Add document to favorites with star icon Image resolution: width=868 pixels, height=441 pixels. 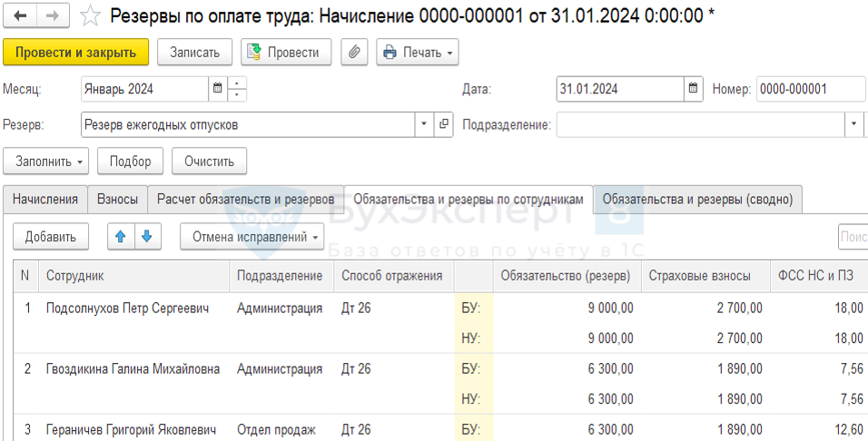[90, 16]
